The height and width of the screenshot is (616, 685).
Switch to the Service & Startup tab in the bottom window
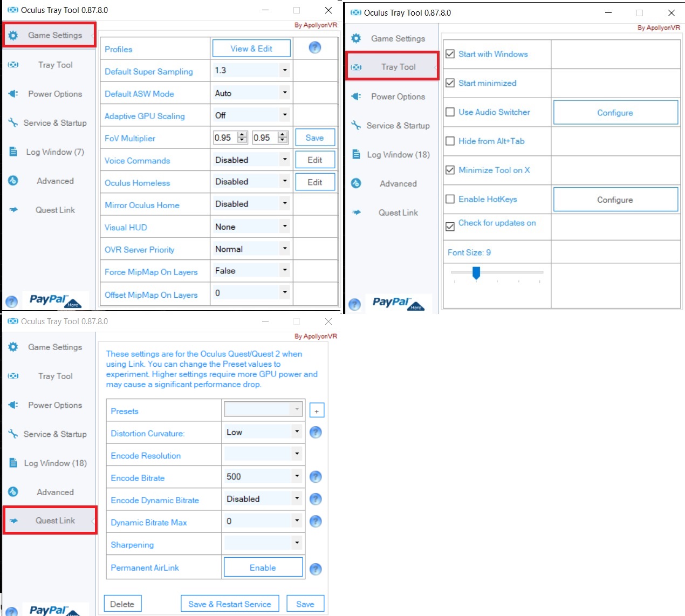[49, 434]
